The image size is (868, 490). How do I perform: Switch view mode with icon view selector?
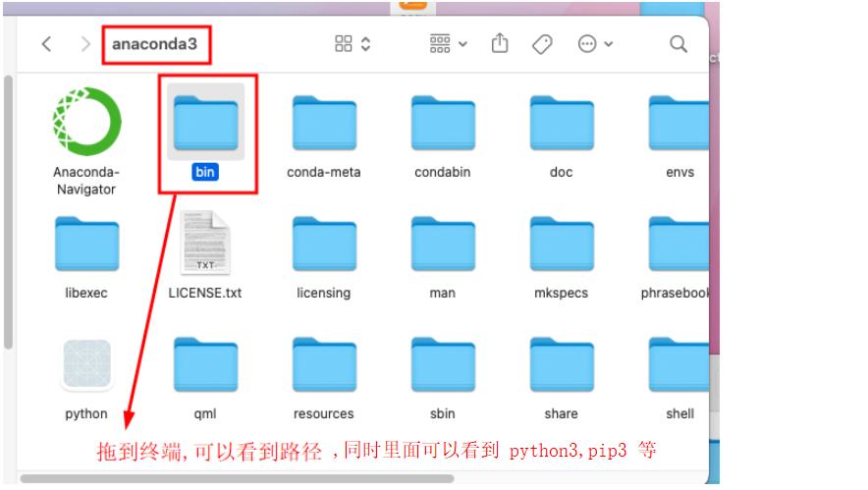(353, 44)
